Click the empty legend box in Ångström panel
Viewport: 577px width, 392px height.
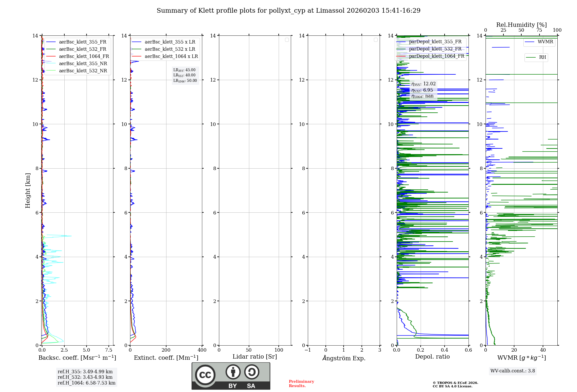[376, 40]
